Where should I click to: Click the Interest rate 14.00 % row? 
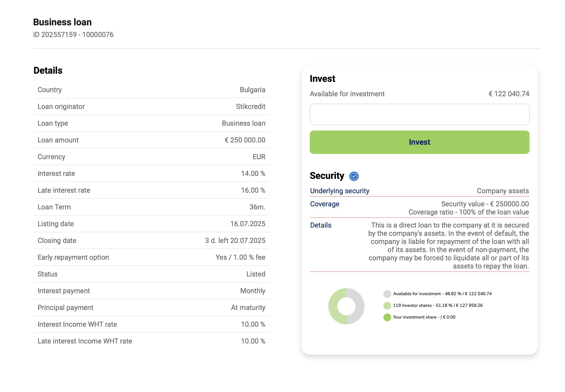(x=151, y=173)
